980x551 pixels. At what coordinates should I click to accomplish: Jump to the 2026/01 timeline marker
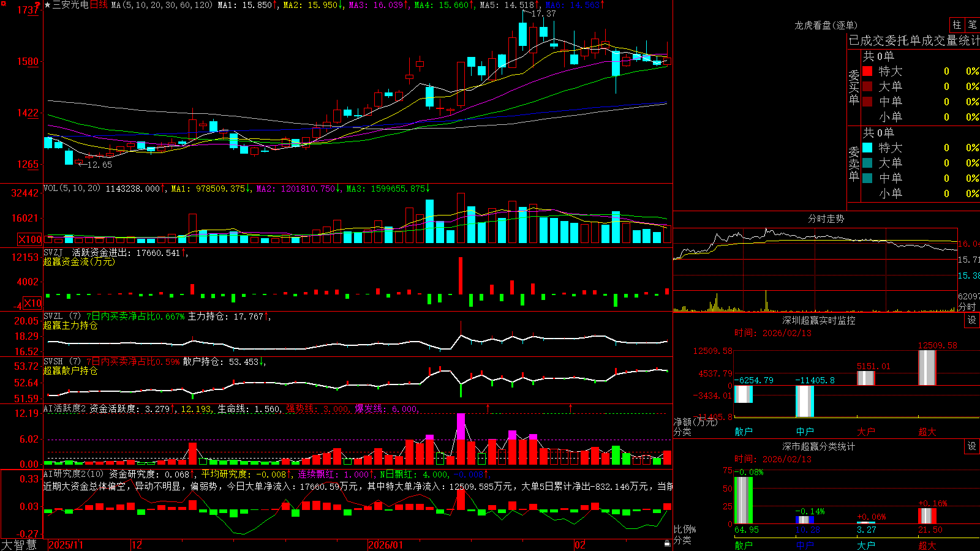click(385, 545)
